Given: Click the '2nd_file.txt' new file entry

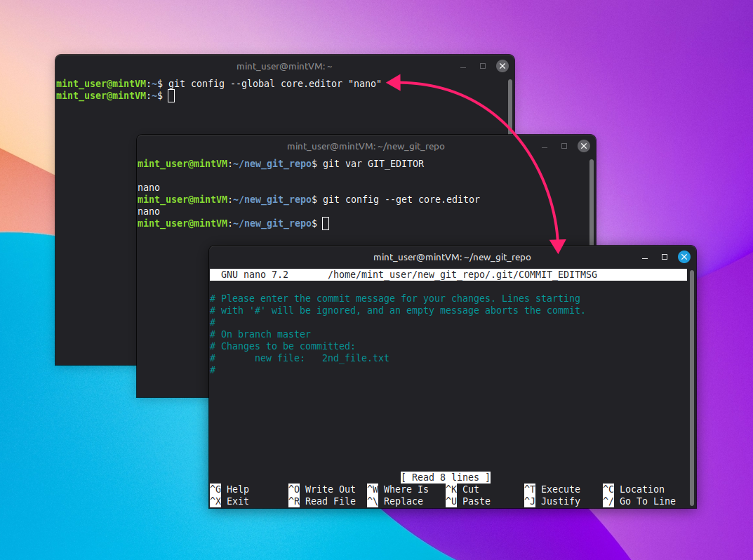Looking at the screenshot, I should point(355,358).
